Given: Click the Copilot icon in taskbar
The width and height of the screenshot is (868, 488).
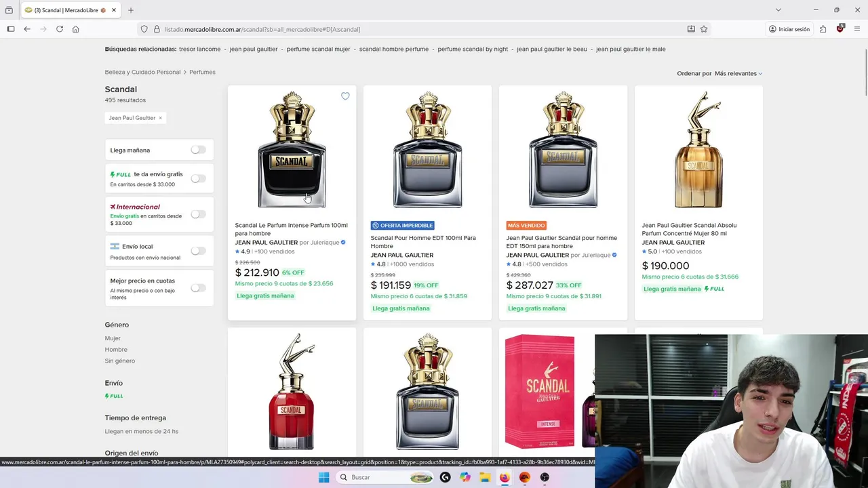Looking at the screenshot, I should tap(465, 477).
